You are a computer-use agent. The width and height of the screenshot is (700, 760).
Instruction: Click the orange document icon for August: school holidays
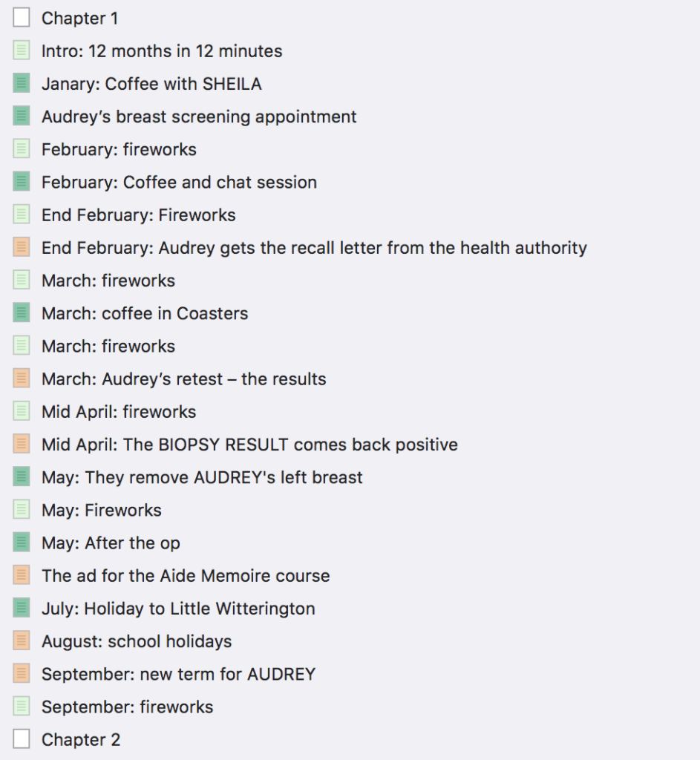coord(22,641)
